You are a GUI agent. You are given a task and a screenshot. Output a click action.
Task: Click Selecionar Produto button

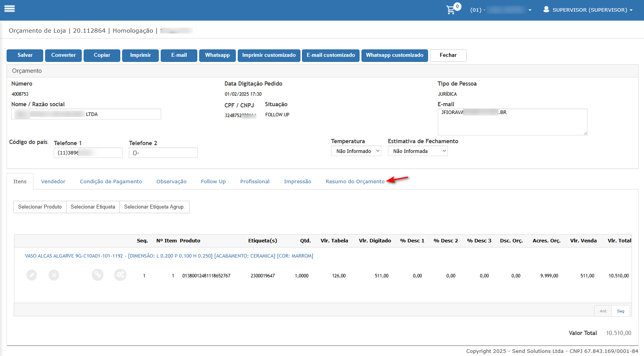pos(40,207)
